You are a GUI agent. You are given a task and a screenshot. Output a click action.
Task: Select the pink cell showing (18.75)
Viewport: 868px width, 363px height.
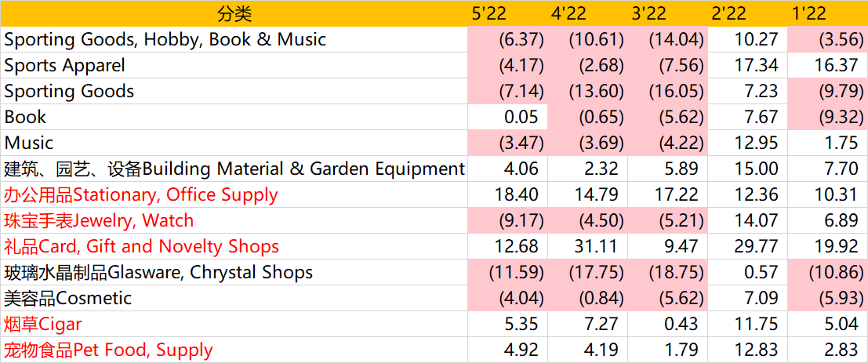point(667,272)
